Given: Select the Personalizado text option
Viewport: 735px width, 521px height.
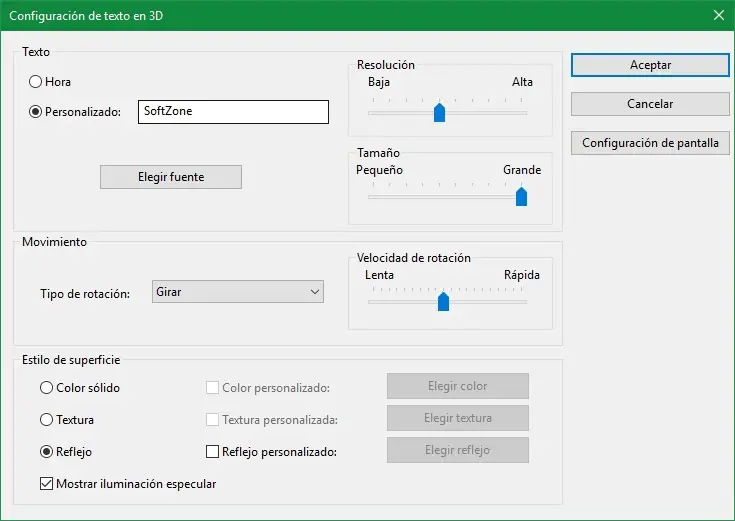Looking at the screenshot, I should coord(36,112).
